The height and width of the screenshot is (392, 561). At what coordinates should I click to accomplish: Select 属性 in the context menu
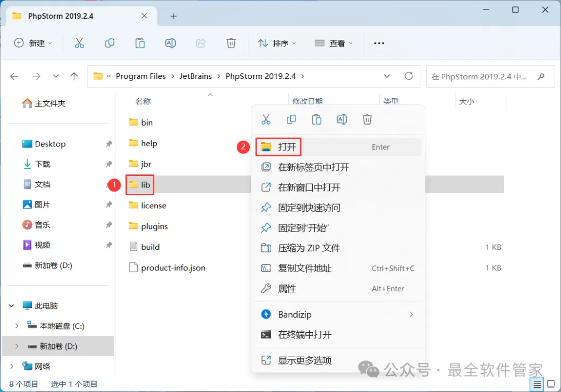pos(338,289)
